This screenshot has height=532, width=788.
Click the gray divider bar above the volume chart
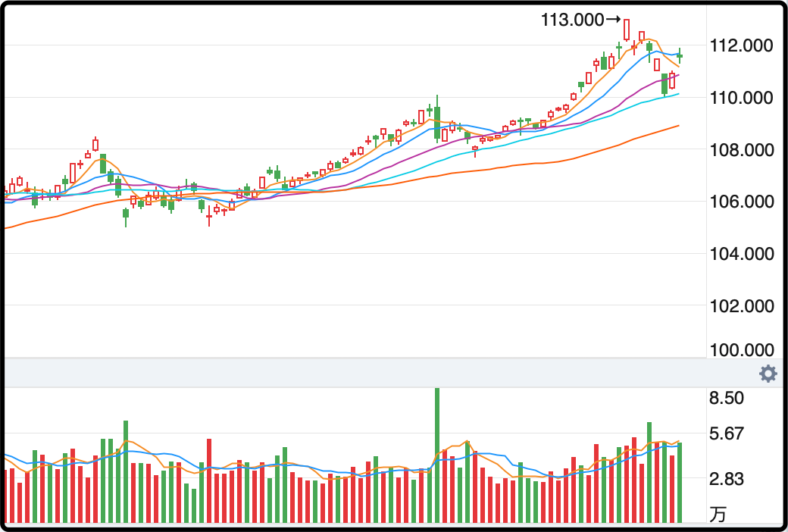pyautogui.click(x=379, y=374)
